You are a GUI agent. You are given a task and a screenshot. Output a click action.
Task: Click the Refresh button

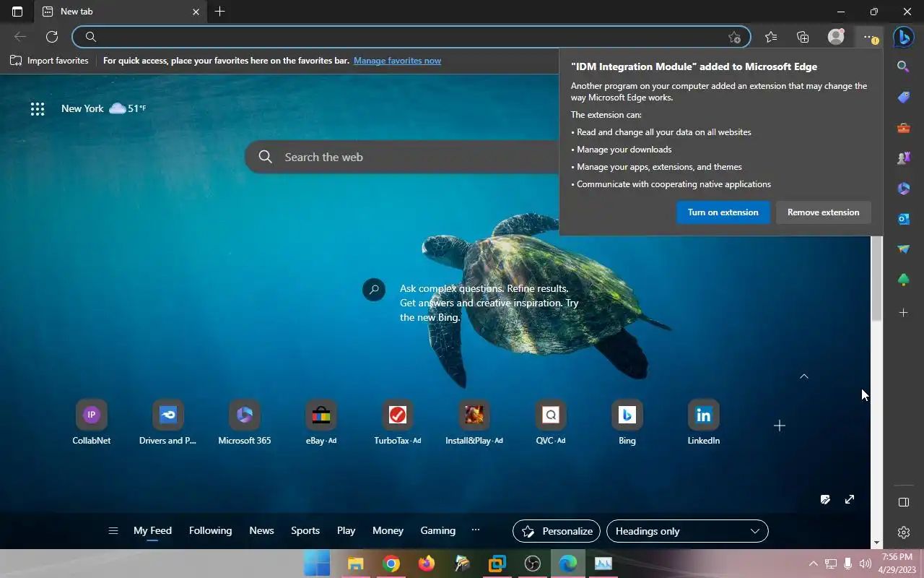coord(52,37)
